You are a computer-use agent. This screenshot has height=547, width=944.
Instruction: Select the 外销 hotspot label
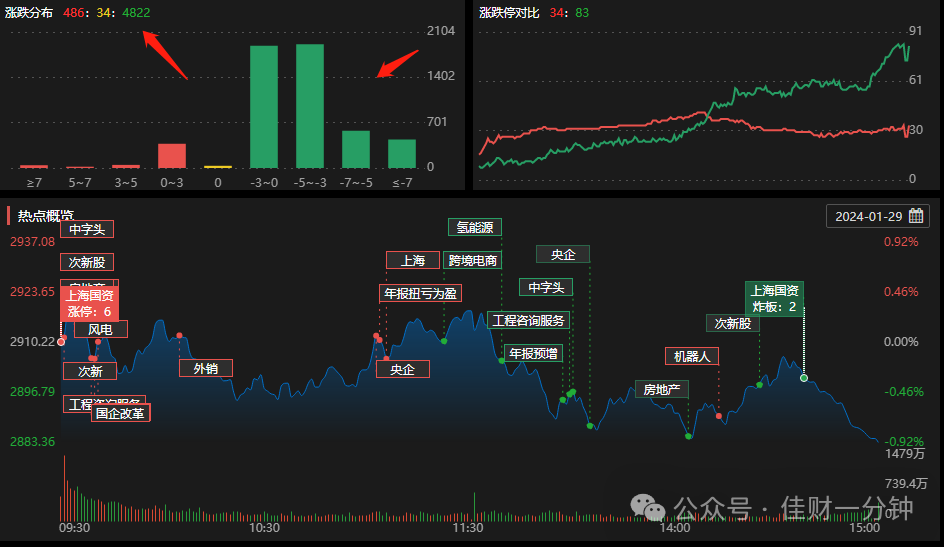pyautogui.click(x=206, y=368)
